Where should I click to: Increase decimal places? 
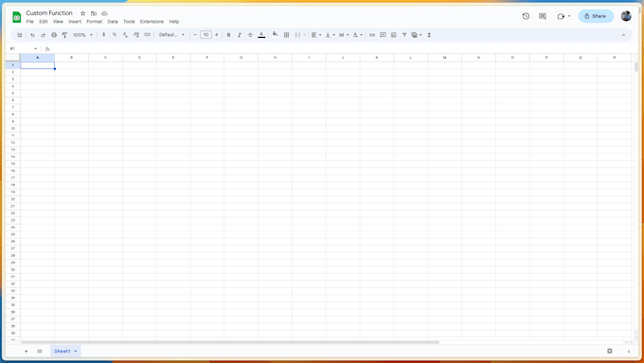click(136, 35)
